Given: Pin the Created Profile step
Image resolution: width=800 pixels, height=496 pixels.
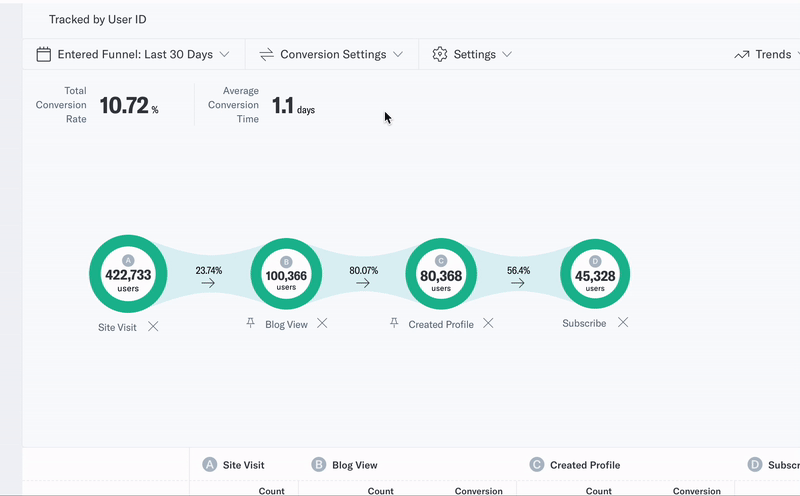Looking at the screenshot, I should point(394,323).
